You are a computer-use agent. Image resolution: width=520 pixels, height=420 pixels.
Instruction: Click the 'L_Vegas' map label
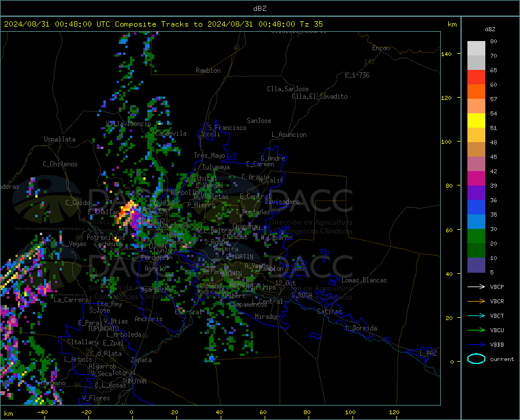(x=74, y=244)
